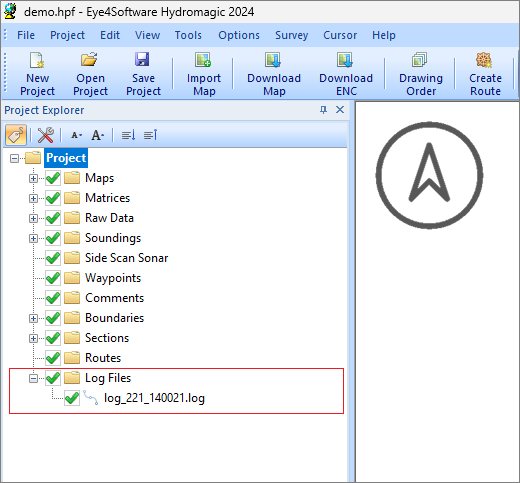520x483 pixels.
Task: Click the Import Map toolbar icon
Action: pyautogui.click(x=203, y=60)
